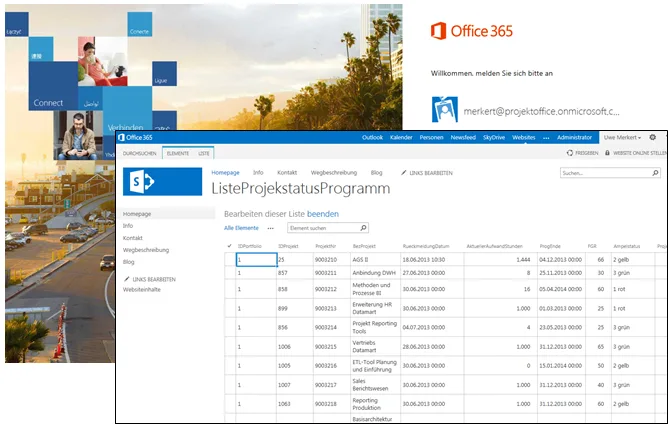The image size is (672, 430).
Task: Click the Office 365 logo on login page
Action: point(471,31)
